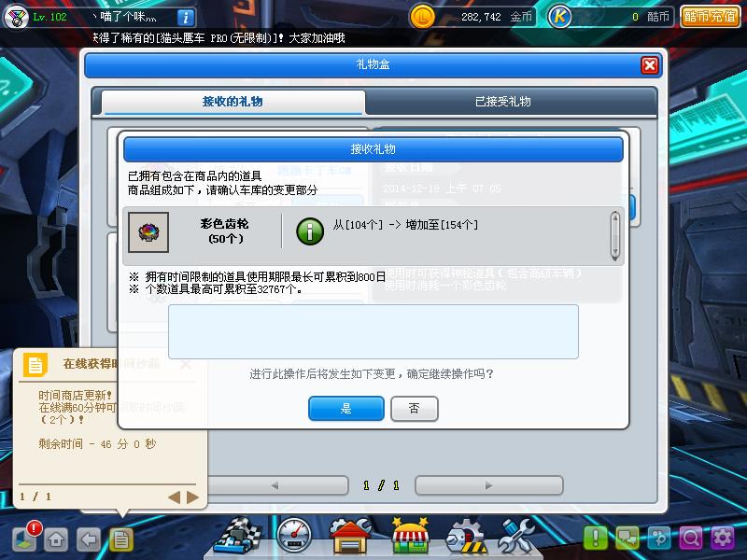This screenshot has width=747, height=560.
Task: Open the channel icon with red alert
Action: click(x=25, y=539)
